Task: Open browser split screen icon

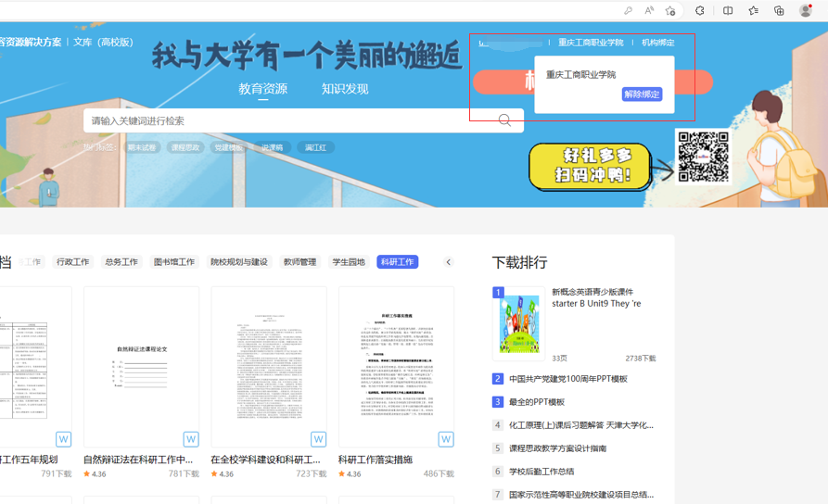Action: [x=728, y=11]
